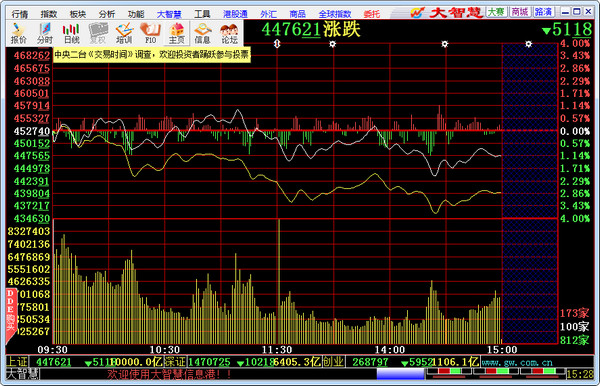Click the grayed 复权 toolbar icon
Image resolution: width=600 pixels, height=386 pixels.
click(98, 33)
